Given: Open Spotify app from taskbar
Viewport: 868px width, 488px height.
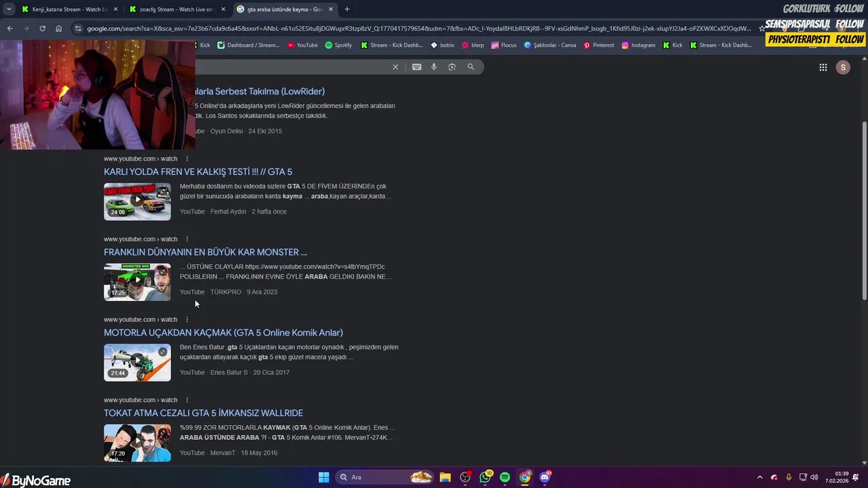Looking at the screenshot, I should pos(505,477).
